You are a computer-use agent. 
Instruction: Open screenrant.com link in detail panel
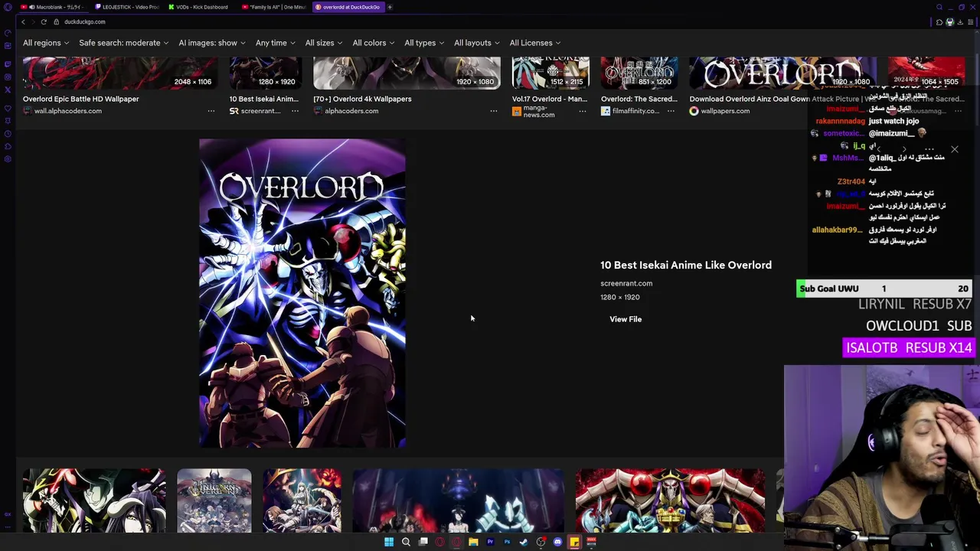tap(626, 283)
